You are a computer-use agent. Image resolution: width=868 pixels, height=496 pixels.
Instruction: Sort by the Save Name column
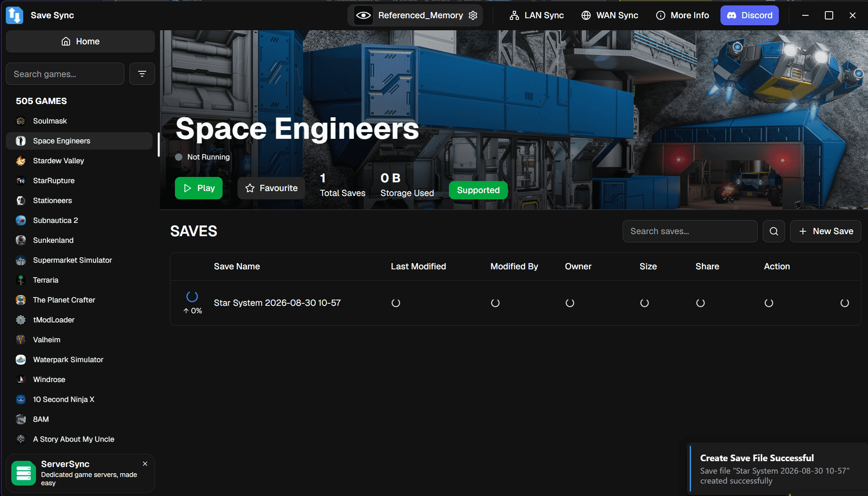coord(237,266)
